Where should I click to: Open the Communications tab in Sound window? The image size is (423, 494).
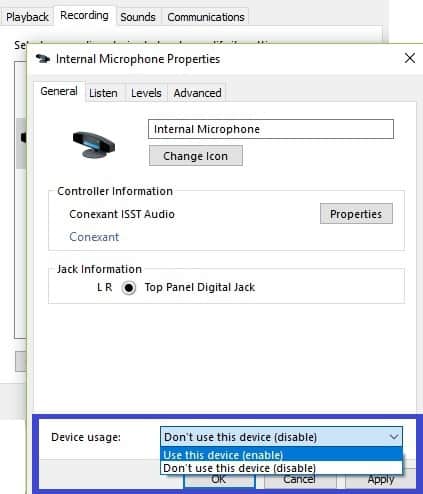206,17
